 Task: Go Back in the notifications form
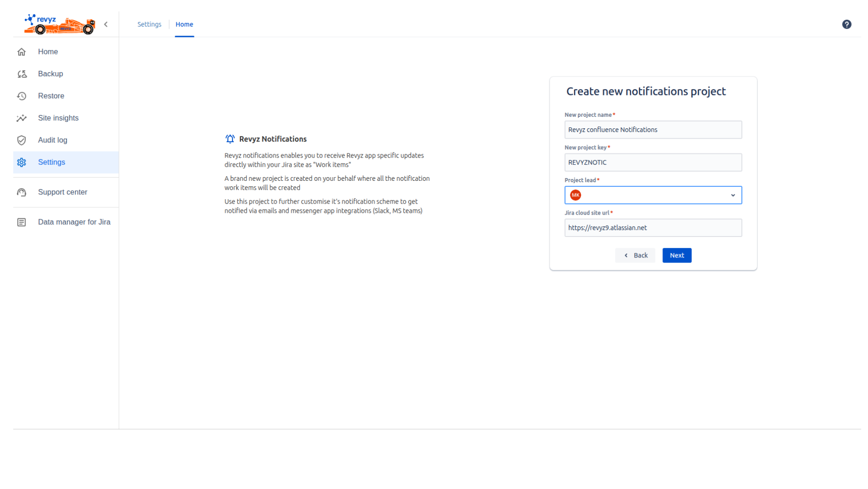635,256
